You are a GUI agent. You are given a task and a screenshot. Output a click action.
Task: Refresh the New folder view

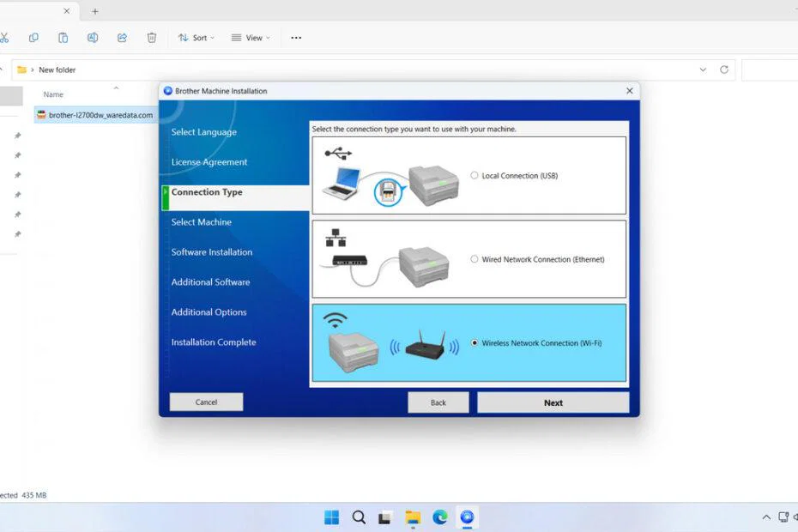point(724,70)
